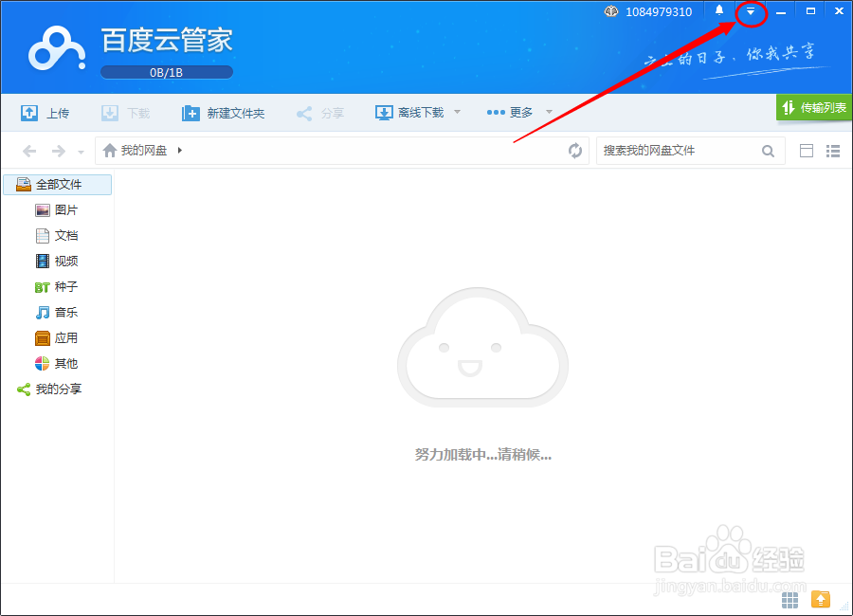Click the 分享 share button

click(320, 113)
